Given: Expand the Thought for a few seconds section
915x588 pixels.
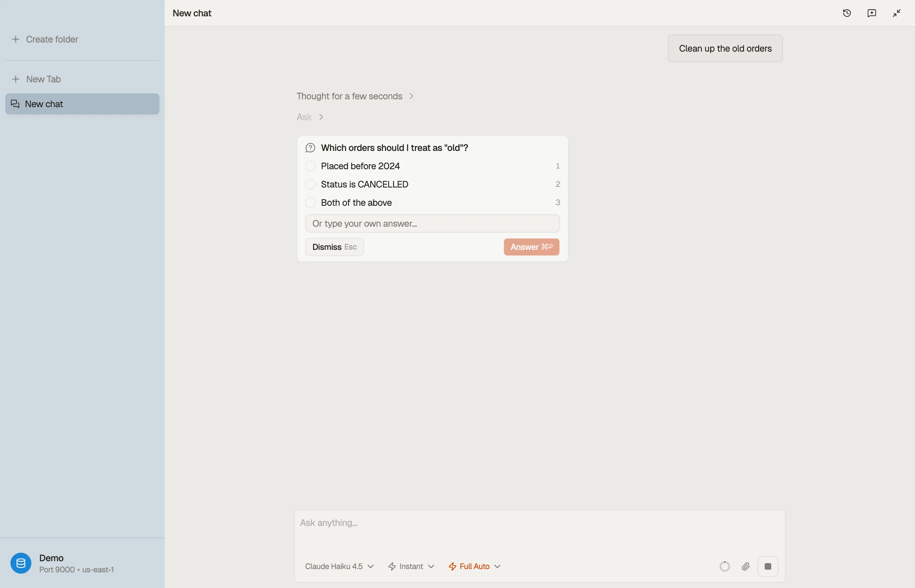Looking at the screenshot, I should [x=355, y=96].
